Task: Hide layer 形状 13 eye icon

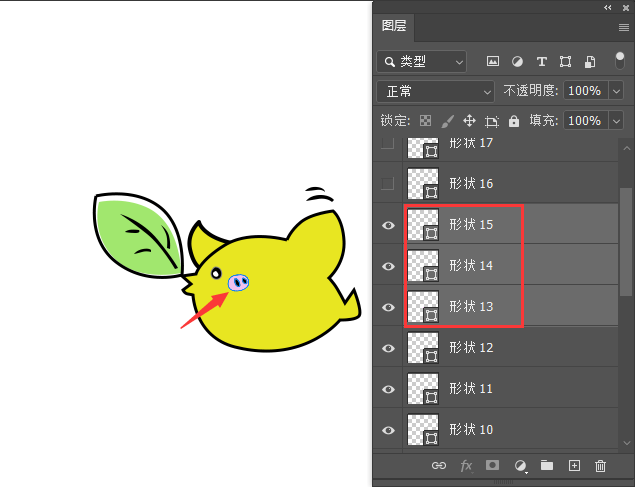Action: 388,307
